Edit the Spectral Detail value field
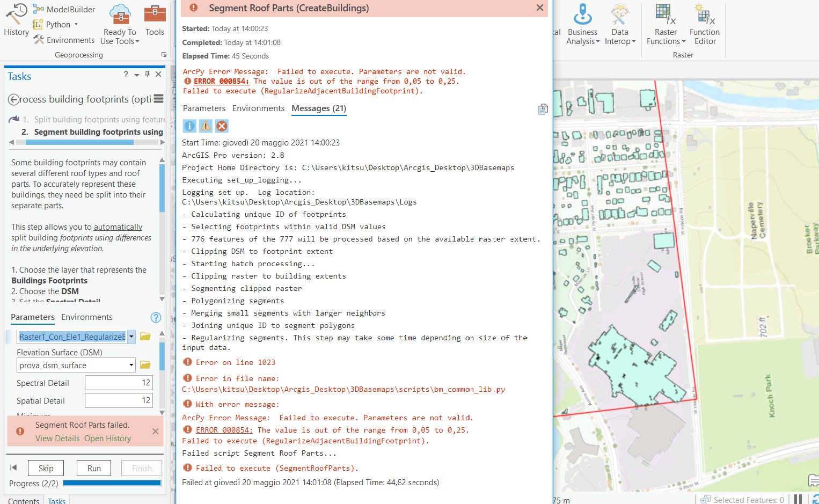 click(119, 382)
